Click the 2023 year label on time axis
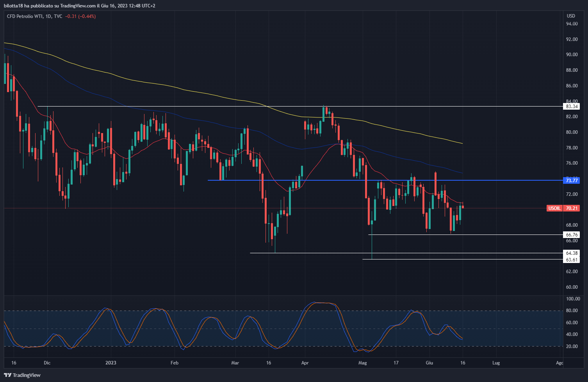 click(x=111, y=363)
